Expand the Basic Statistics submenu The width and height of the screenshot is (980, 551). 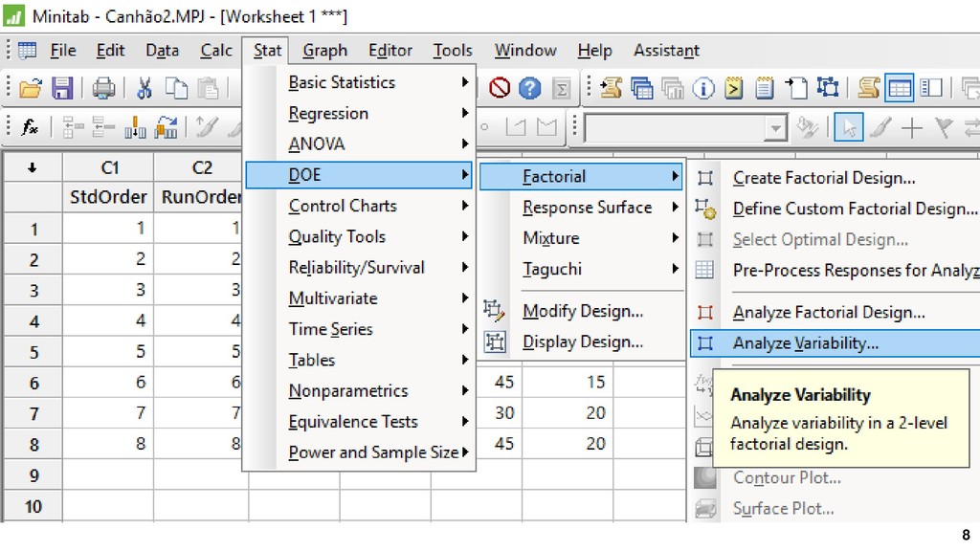click(x=360, y=82)
